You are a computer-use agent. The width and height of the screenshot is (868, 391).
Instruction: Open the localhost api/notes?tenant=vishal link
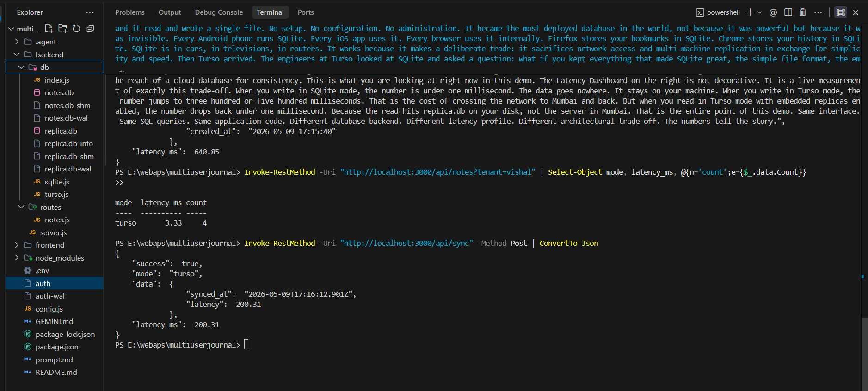pyautogui.click(x=437, y=172)
